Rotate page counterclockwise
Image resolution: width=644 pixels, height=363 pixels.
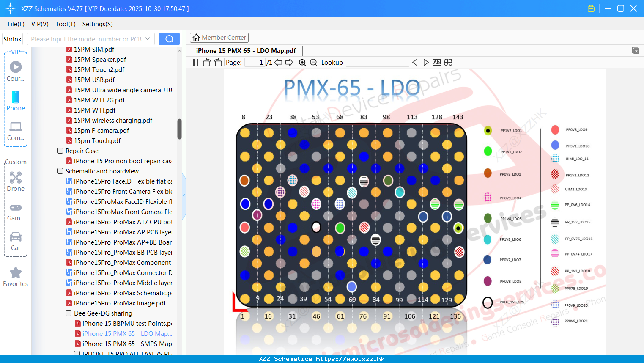pos(206,62)
